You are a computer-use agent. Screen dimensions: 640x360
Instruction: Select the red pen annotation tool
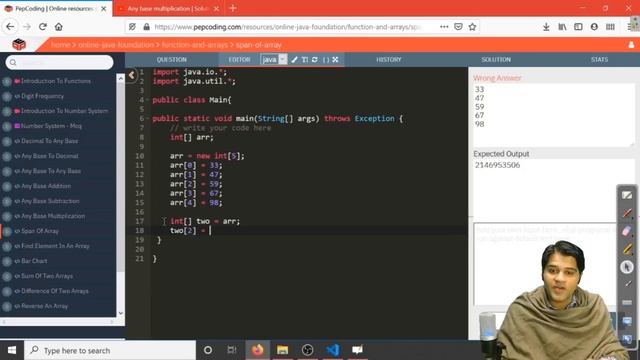pyautogui.click(x=627, y=213)
